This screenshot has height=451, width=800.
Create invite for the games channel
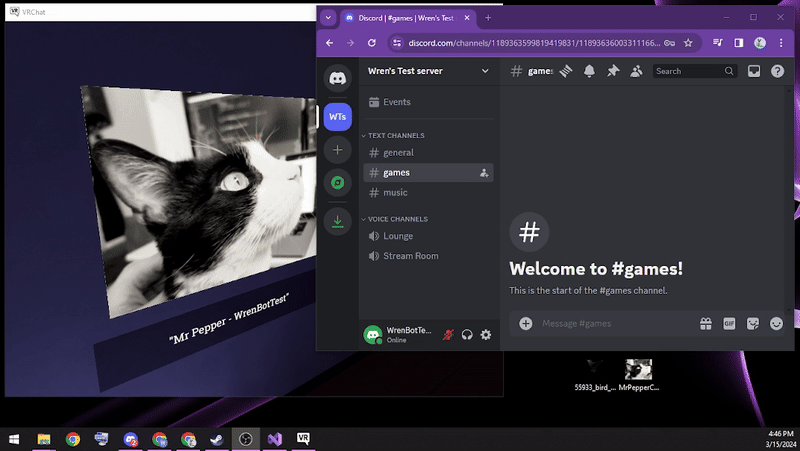click(x=484, y=173)
